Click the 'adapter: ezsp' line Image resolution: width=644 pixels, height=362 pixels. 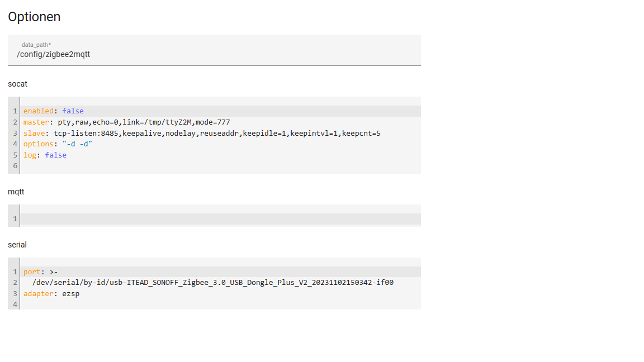pyautogui.click(x=51, y=294)
